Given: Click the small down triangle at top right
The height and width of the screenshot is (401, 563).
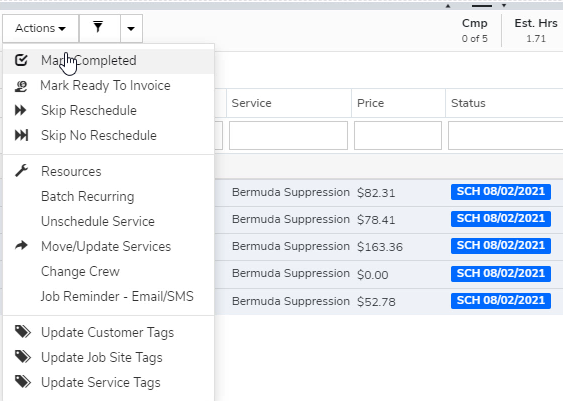Looking at the screenshot, I should pyautogui.click(x=504, y=5).
